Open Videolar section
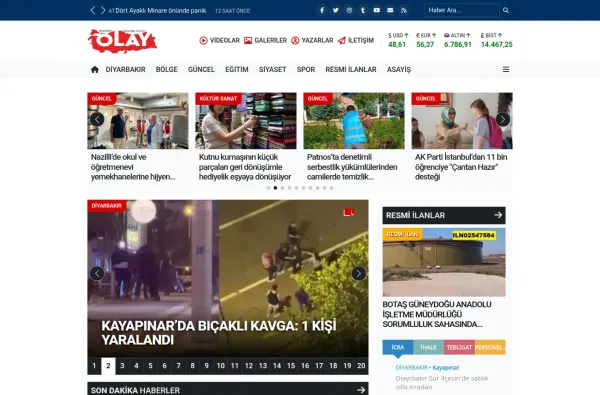Image resolution: width=600 pixels, height=395 pixels. tap(220, 40)
